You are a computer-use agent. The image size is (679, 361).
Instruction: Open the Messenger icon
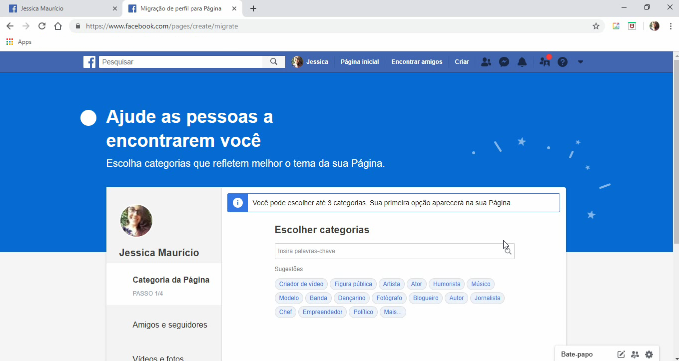coord(504,62)
